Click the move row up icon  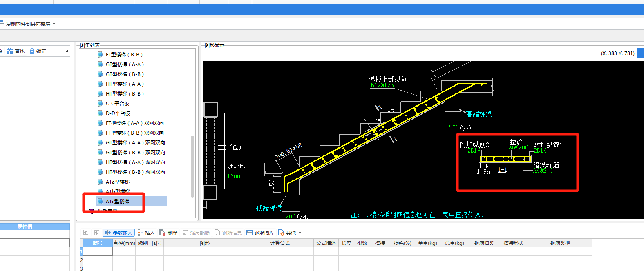click(x=86, y=233)
